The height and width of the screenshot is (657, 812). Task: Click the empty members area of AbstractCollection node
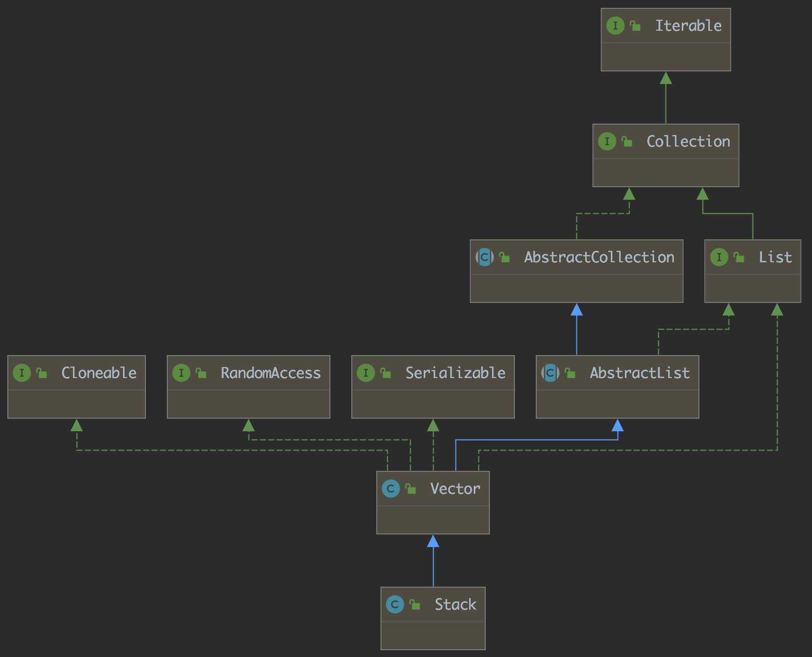click(576, 288)
